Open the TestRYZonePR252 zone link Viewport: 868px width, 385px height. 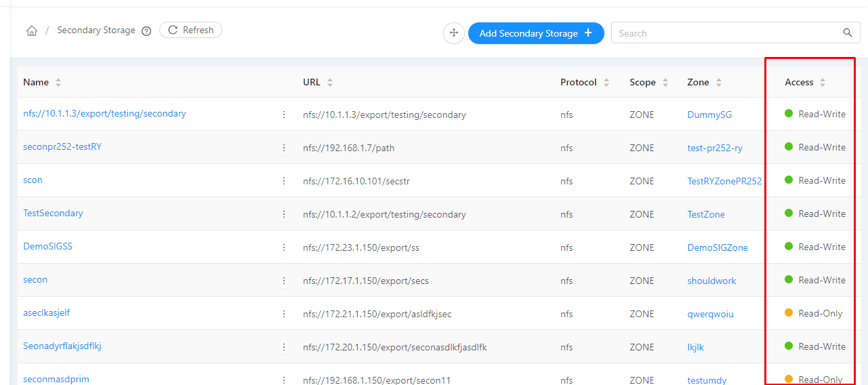coord(724,181)
